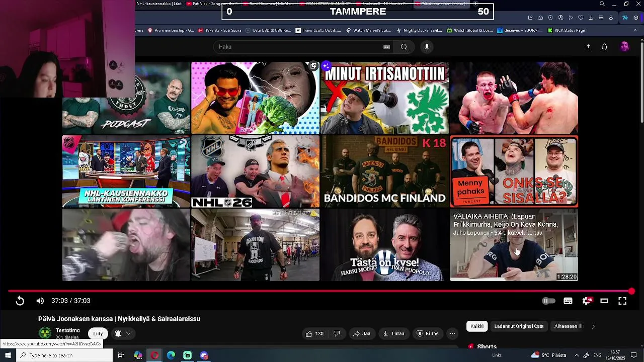Dislike the video with thumbs down
The image size is (644, 362).
[x=337, y=333]
